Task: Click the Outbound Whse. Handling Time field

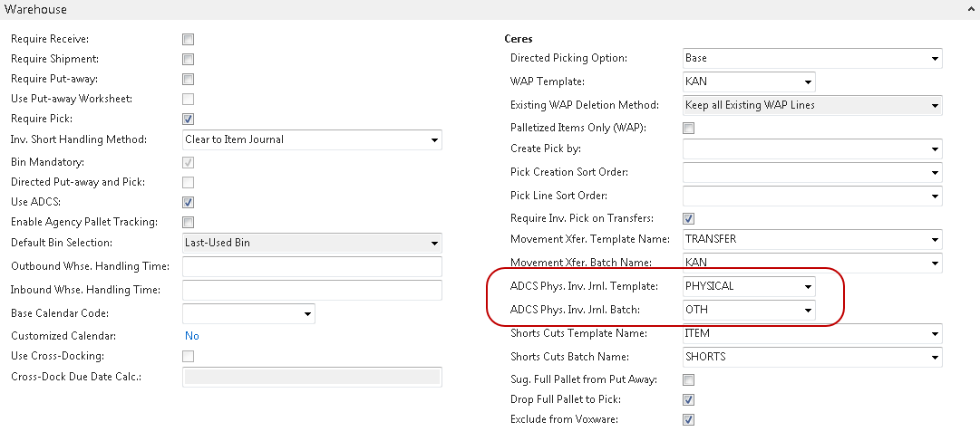Action: [x=312, y=267]
